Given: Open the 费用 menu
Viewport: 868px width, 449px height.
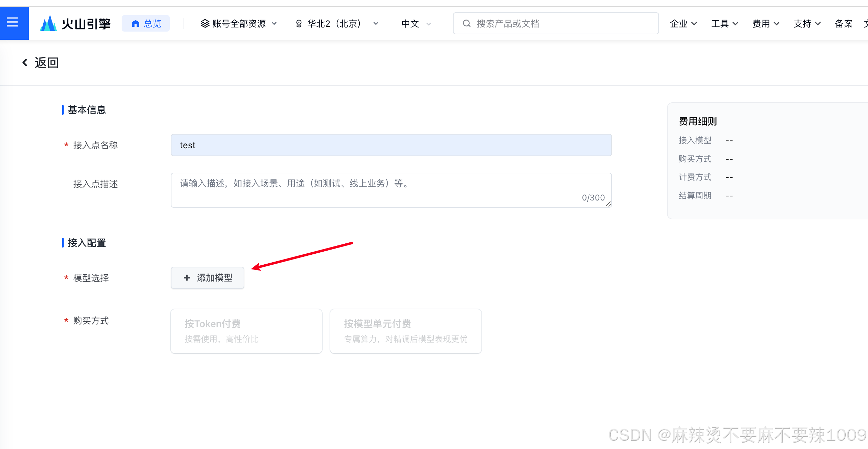Looking at the screenshot, I should click(x=766, y=23).
